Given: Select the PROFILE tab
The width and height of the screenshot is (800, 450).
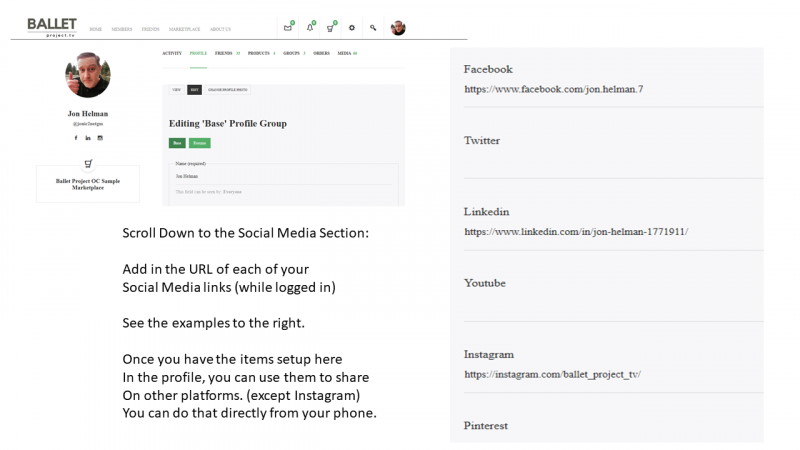Looking at the screenshot, I should [x=198, y=53].
